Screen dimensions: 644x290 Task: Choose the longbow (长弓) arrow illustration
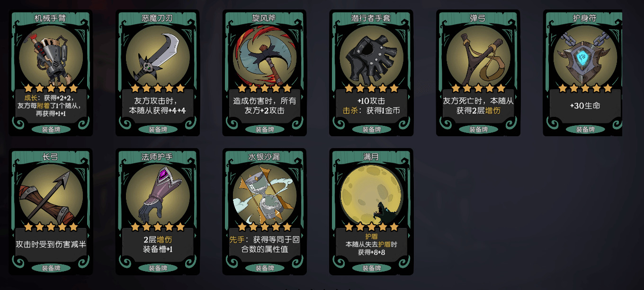(x=51, y=195)
